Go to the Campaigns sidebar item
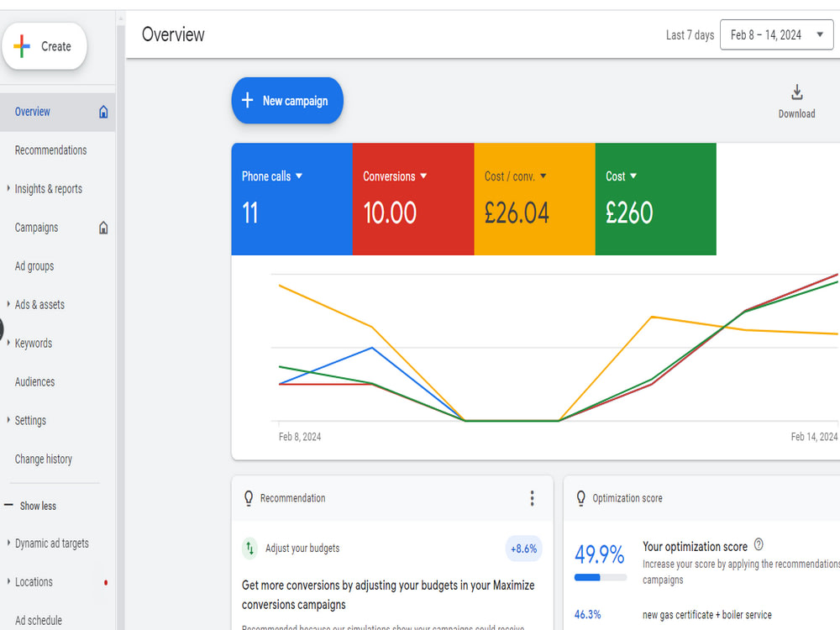The height and width of the screenshot is (630, 840). click(x=36, y=228)
